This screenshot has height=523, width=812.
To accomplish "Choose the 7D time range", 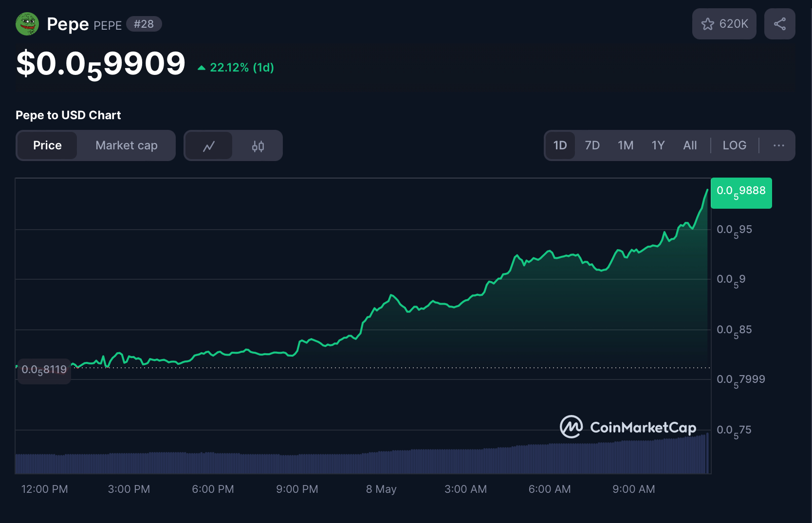I will (x=592, y=145).
